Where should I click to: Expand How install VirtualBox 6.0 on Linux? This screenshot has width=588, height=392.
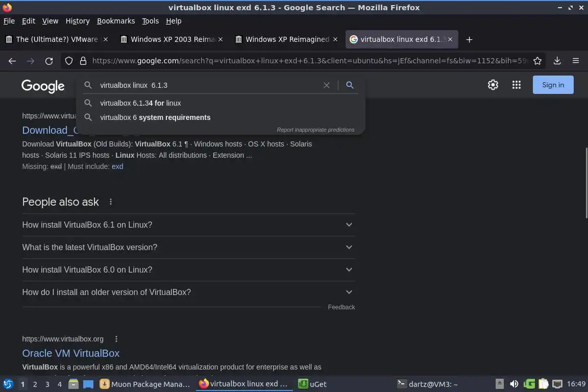[x=189, y=269]
